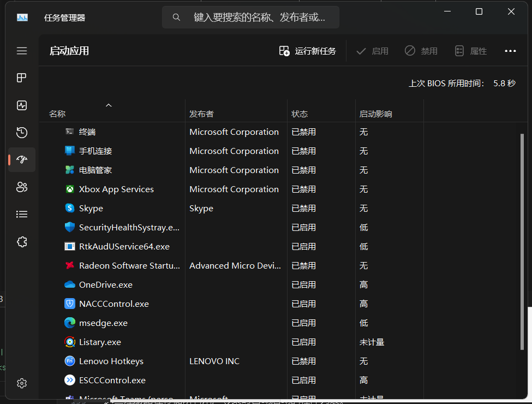Click the search box at top
This screenshot has height=404, width=532.
click(x=251, y=17)
